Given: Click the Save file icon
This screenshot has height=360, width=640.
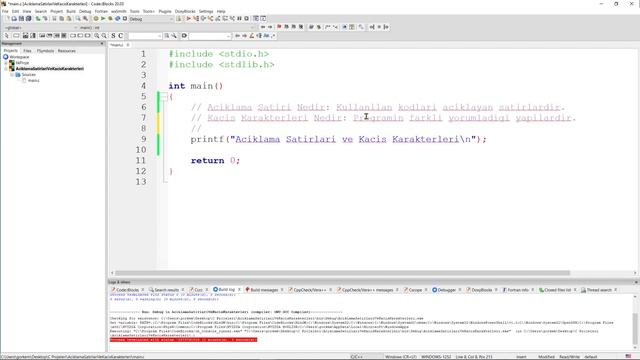Looking at the screenshot, I should pos(21,19).
